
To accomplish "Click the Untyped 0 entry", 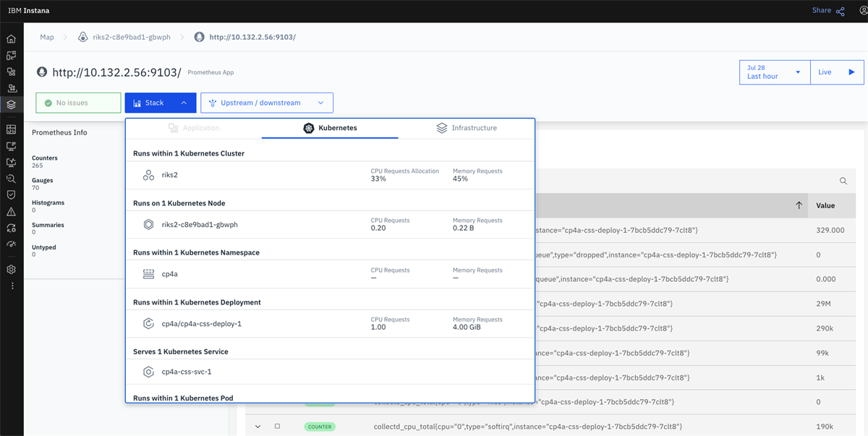I will [x=43, y=251].
